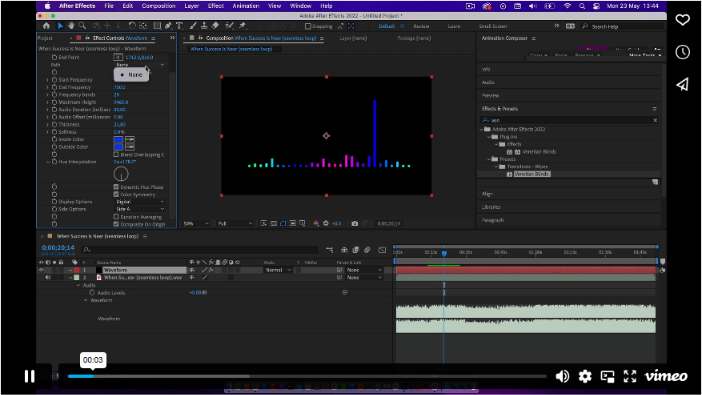Viewport: 702px width, 395px height.
Task: Enable Blend Overlapping Colors checkbox
Action: (x=116, y=155)
